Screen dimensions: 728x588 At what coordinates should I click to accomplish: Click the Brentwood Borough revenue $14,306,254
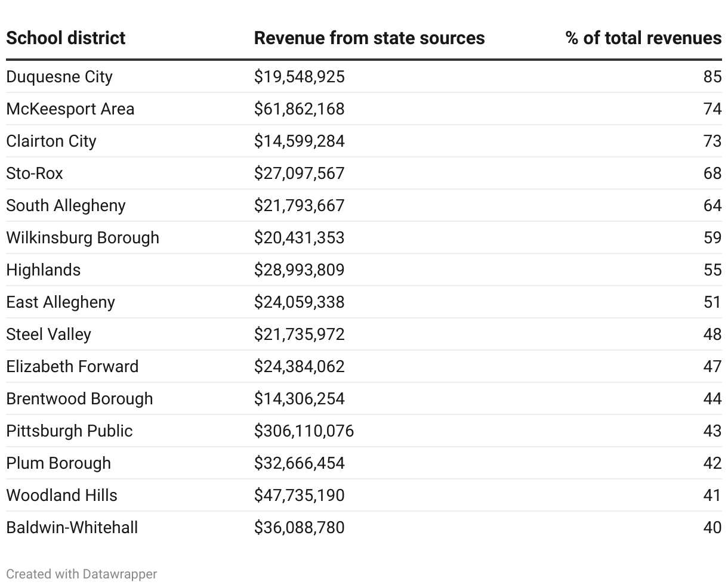tap(299, 399)
